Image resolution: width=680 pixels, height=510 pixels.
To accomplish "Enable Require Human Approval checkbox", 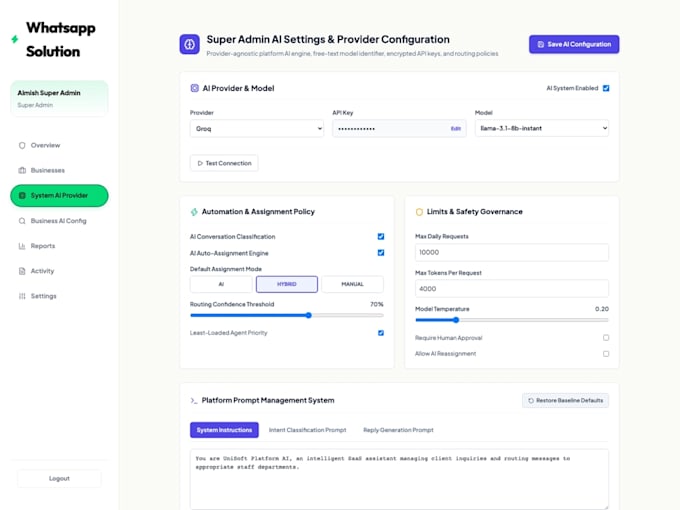I will click(606, 337).
